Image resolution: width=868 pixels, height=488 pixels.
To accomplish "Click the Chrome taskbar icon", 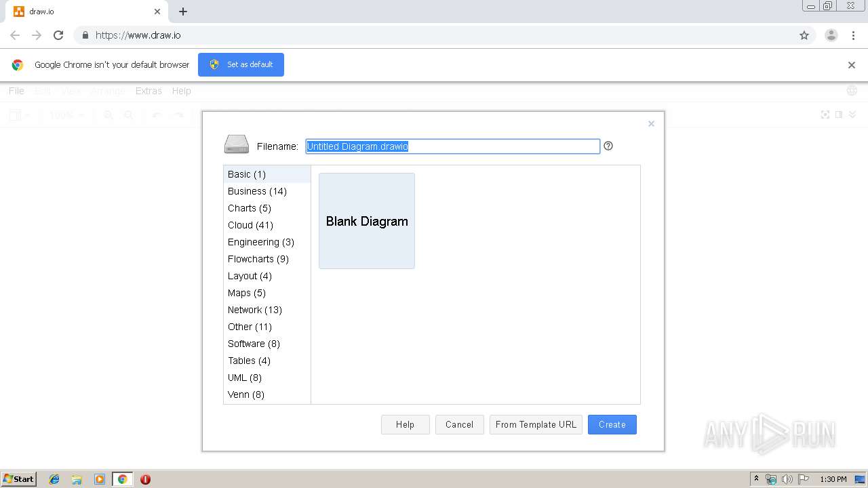I will coord(122,479).
